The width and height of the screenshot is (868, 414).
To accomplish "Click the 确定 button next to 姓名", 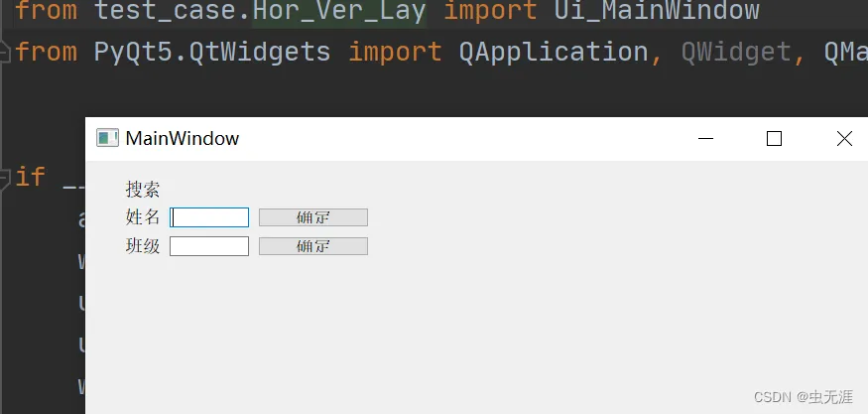I will coord(313,217).
